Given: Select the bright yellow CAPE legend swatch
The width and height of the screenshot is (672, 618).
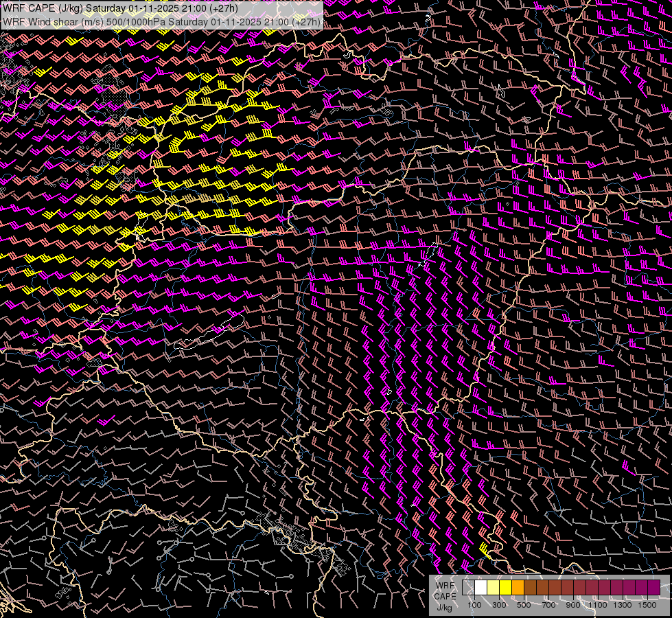Looking at the screenshot, I should [506, 588].
